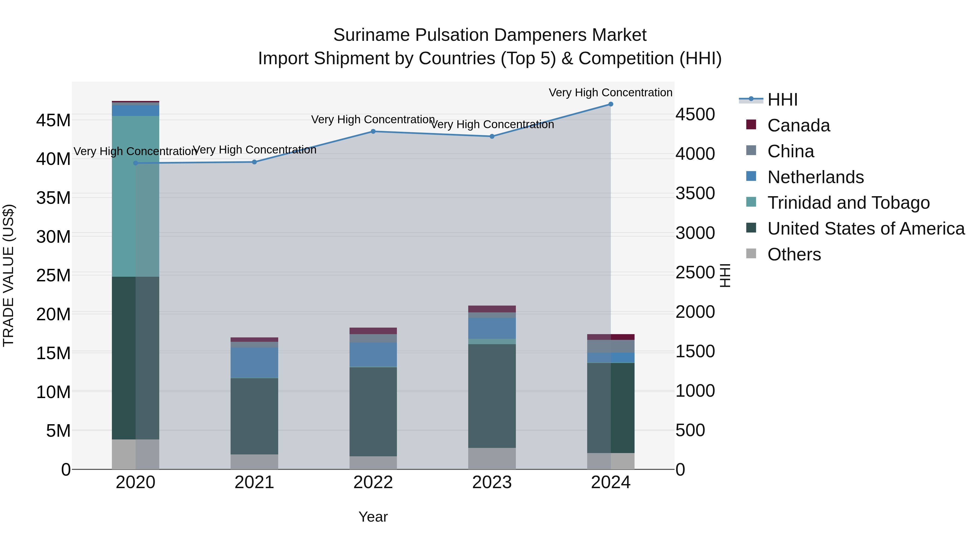Click the 2020 United States bar segment

pyautogui.click(x=136, y=358)
